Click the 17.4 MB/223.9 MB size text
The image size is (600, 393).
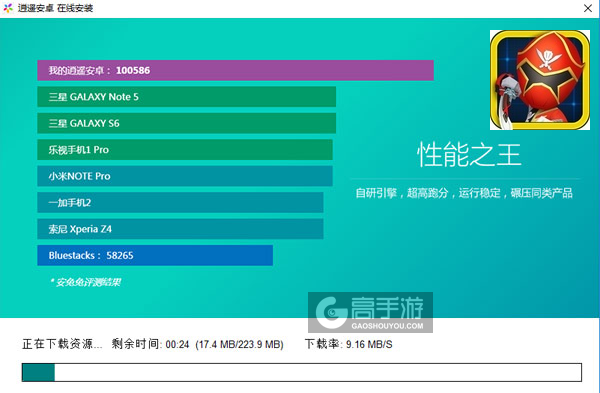click(x=239, y=344)
